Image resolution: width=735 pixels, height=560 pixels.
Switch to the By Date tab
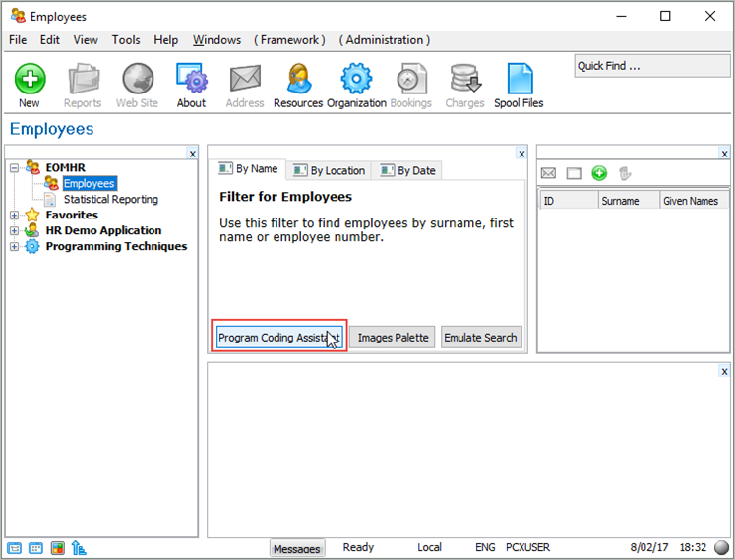[407, 170]
